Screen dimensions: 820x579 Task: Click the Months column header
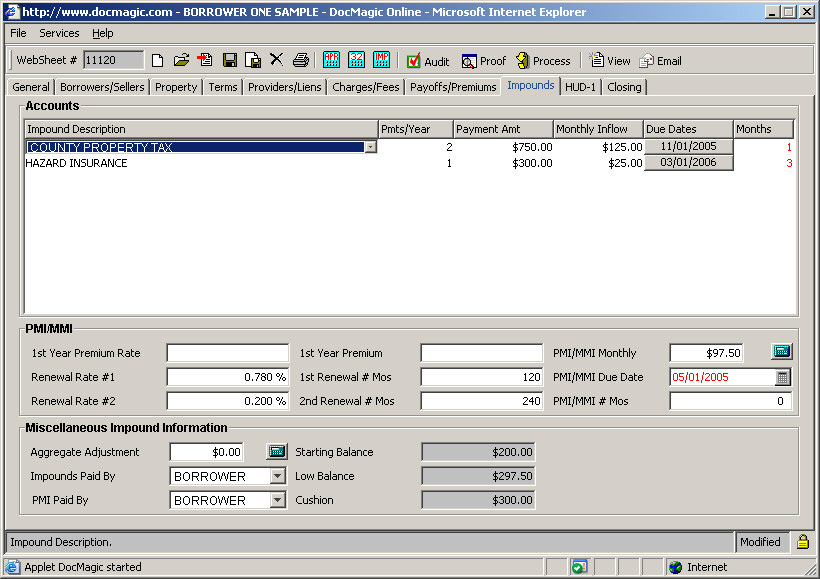(x=764, y=129)
